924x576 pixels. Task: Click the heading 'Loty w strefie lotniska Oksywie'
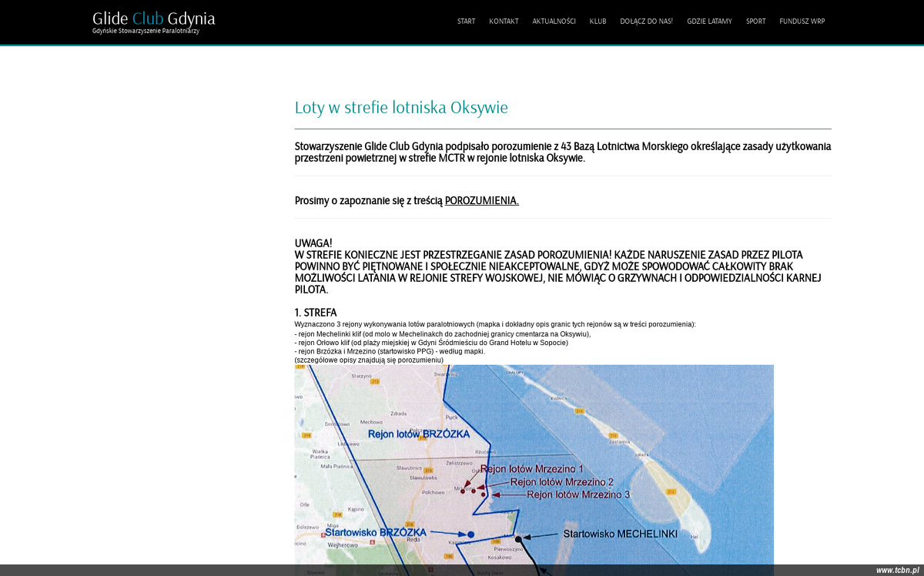tap(401, 108)
